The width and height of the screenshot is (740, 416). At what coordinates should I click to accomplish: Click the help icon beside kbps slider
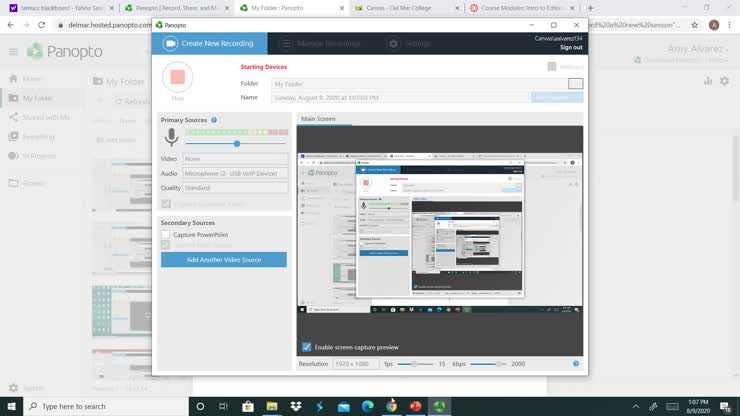click(576, 364)
